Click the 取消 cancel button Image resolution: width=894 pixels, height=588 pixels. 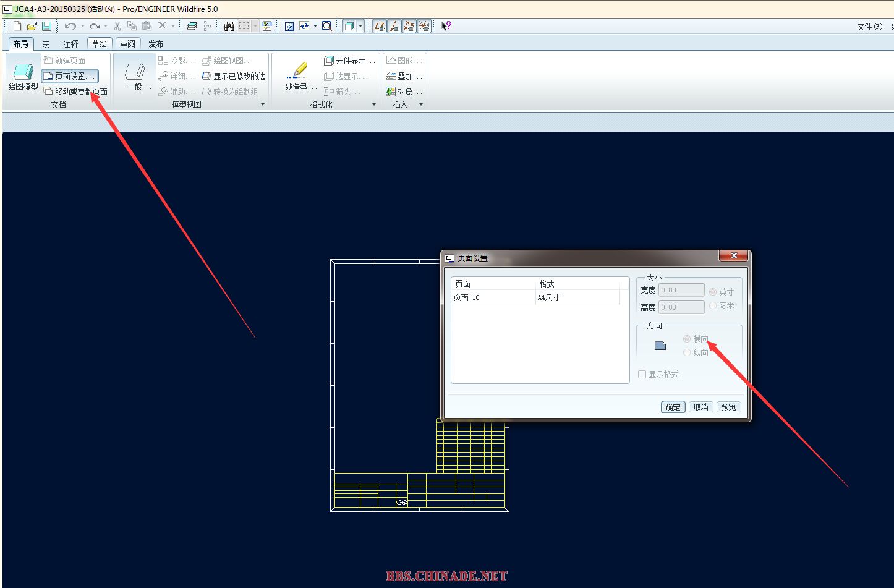(700, 407)
